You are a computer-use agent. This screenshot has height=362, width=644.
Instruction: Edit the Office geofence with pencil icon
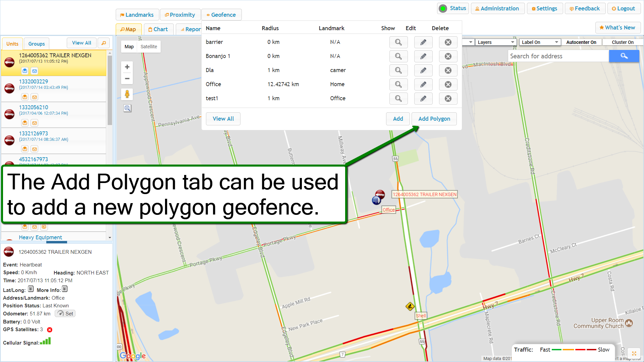[x=423, y=84]
